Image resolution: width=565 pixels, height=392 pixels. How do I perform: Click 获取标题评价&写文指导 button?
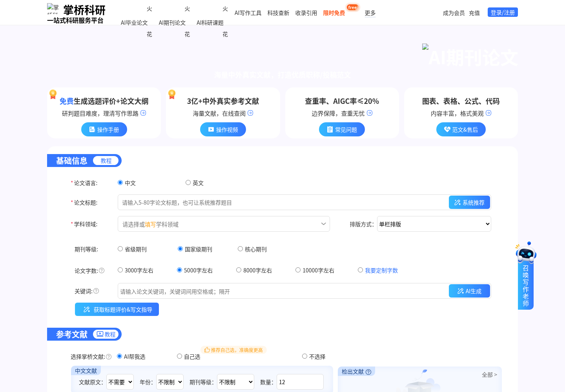coord(117,309)
